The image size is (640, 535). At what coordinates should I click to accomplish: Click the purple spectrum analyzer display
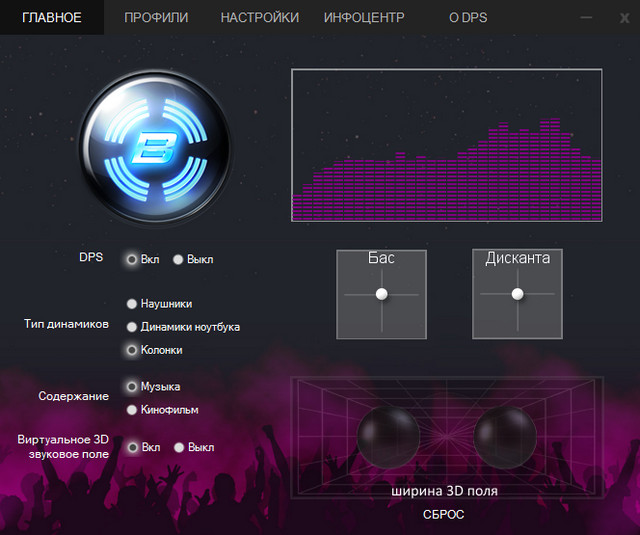tap(447, 145)
